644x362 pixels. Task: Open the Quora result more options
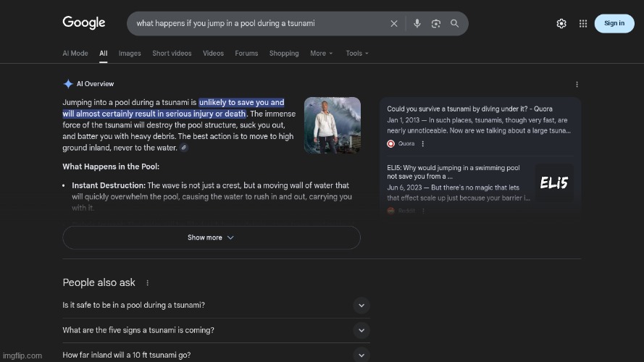(x=423, y=143)
